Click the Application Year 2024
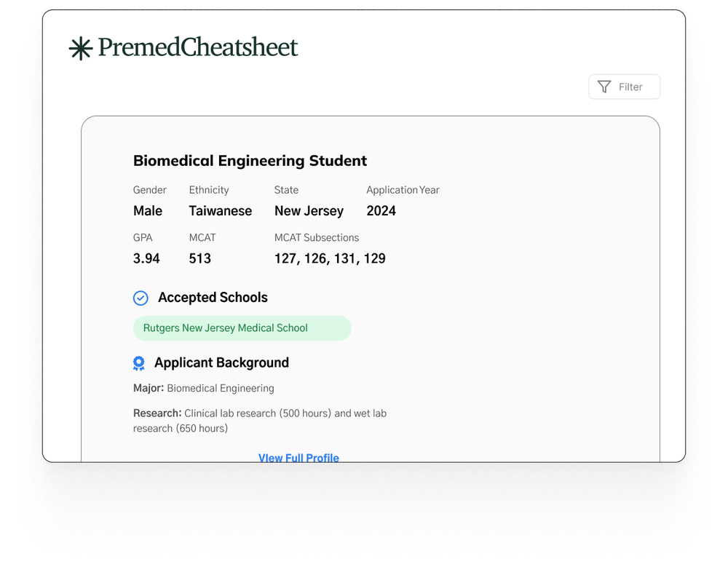Viewport: 728px width, 575px height. pyautogui.click(x=381, y=211)
